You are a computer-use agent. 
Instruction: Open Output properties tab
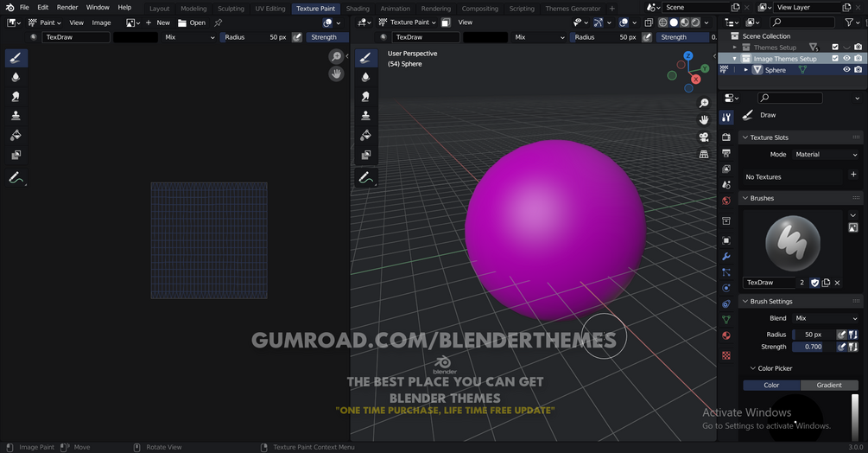point(726,153)
